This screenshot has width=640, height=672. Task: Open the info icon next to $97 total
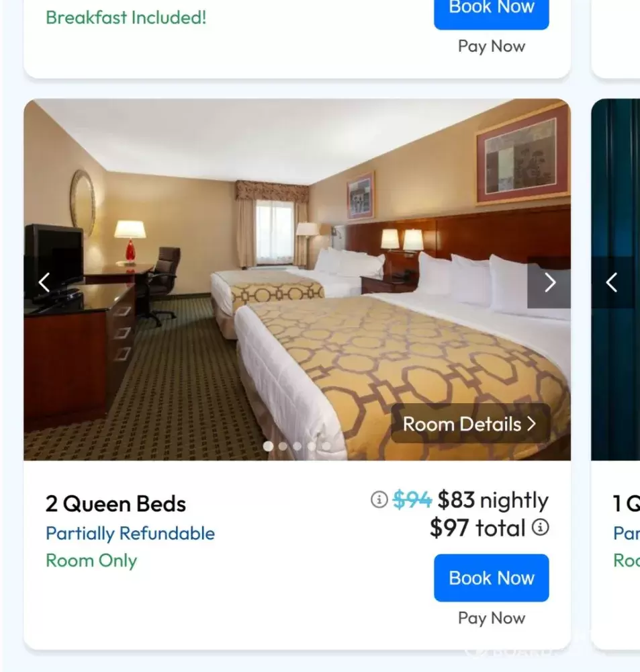(x=540, y=527)
